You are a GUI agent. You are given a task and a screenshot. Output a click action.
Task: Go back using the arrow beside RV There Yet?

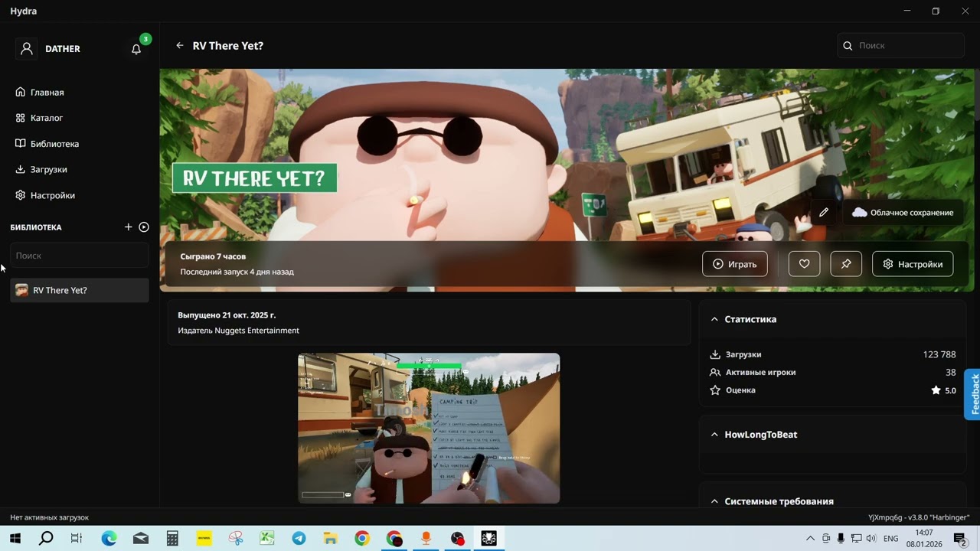[180, 46]
